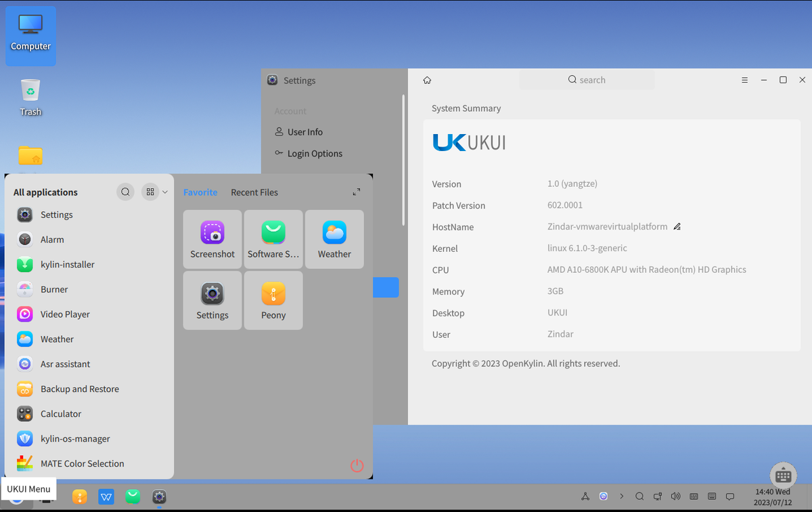
Task: Open the Screenshot favorite tile
Action: pos(212,239)
